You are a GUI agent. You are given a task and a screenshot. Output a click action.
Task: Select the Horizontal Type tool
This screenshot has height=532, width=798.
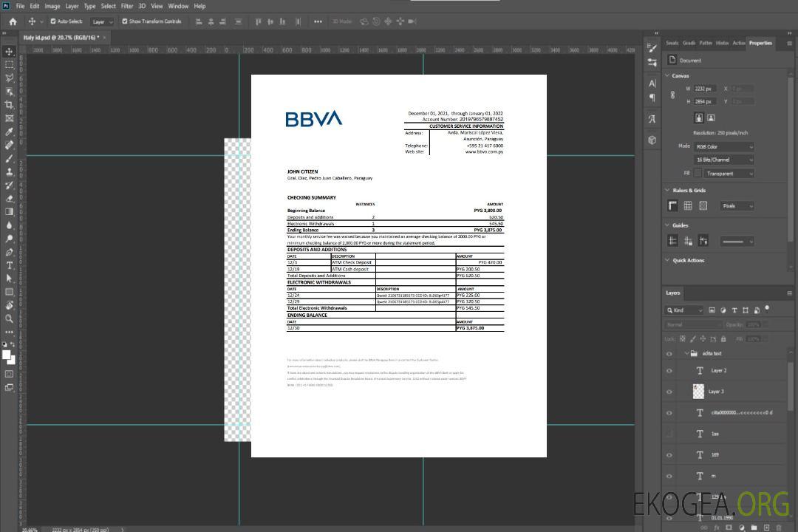(x=9, y=265)
